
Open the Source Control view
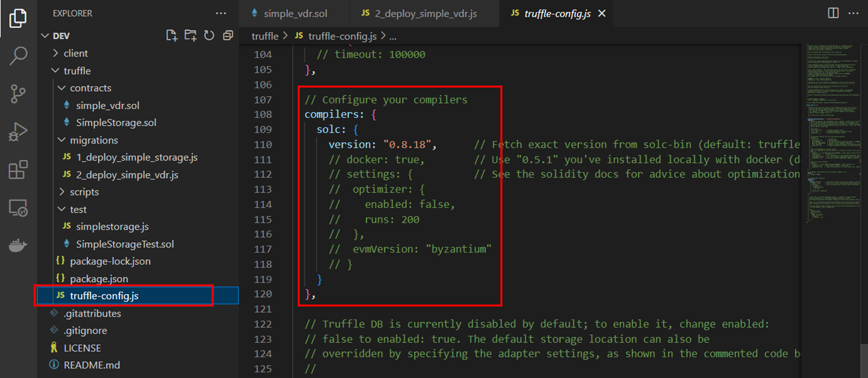pyautogui.click(x=18, y=94)
